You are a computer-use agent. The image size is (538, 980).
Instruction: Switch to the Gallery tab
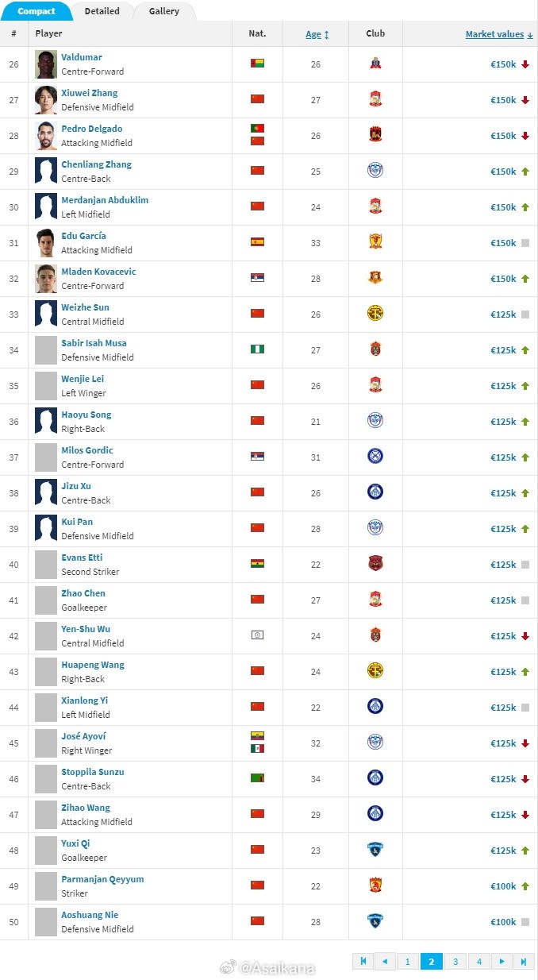[163, 11]
